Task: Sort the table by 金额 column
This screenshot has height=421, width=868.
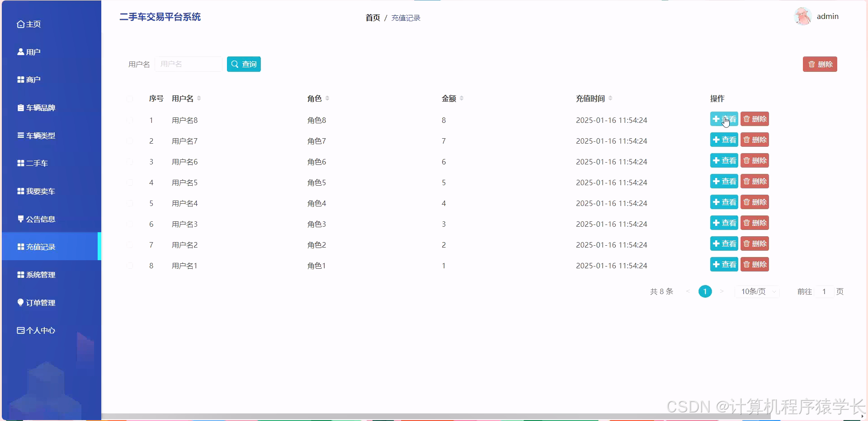Action: click(462, 98)
